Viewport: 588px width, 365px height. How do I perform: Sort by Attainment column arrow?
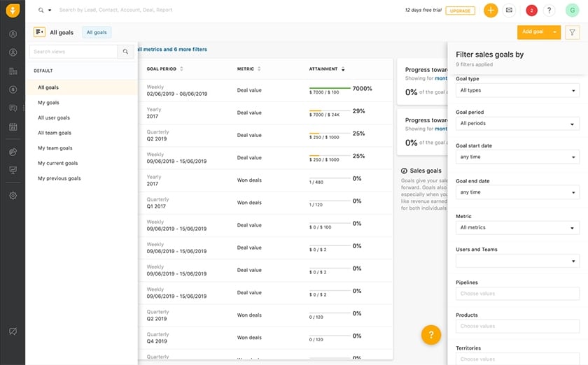pos(343,69)
